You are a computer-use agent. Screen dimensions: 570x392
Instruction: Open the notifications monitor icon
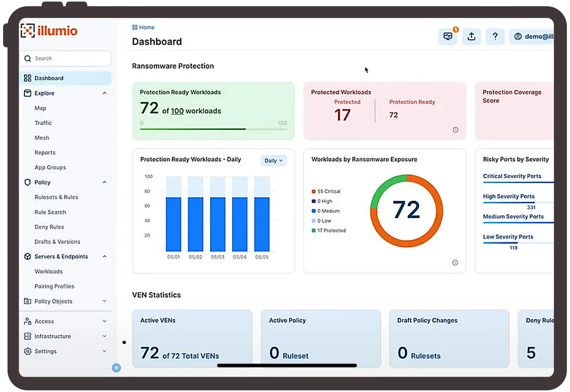pyautogui.click(x=448, y=37)
